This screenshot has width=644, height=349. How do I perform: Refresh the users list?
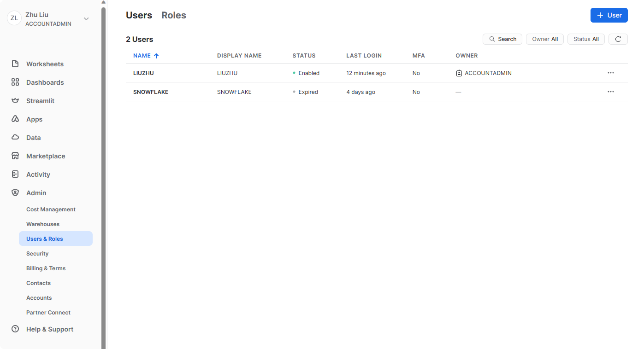618,39
